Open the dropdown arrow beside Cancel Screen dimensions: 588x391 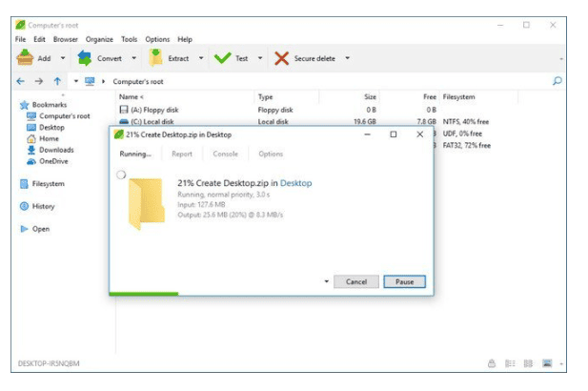[x=326, y=281]
